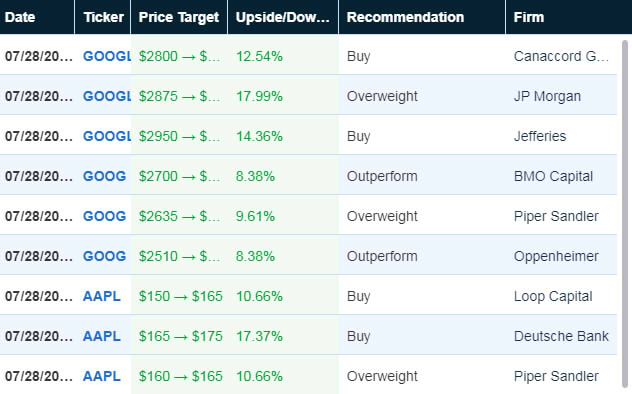This screenshot has width=632, height=394.
Task: Open AAPL ticker in Loop Capital row
Action: [x=102, y=296]
